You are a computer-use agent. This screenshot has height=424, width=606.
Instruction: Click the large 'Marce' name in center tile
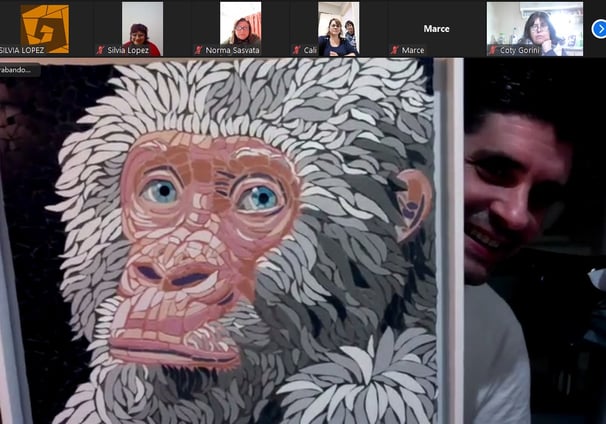(x=436, y=29)
